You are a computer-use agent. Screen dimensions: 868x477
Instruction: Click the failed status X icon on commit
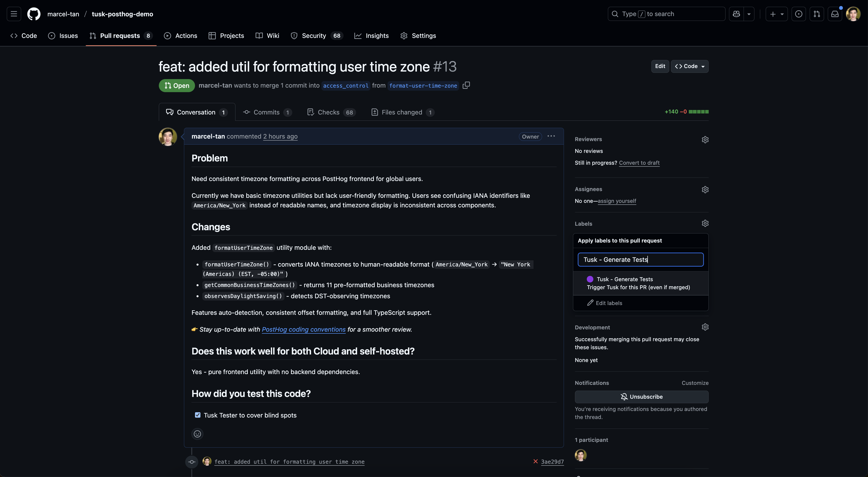point(536,461)
